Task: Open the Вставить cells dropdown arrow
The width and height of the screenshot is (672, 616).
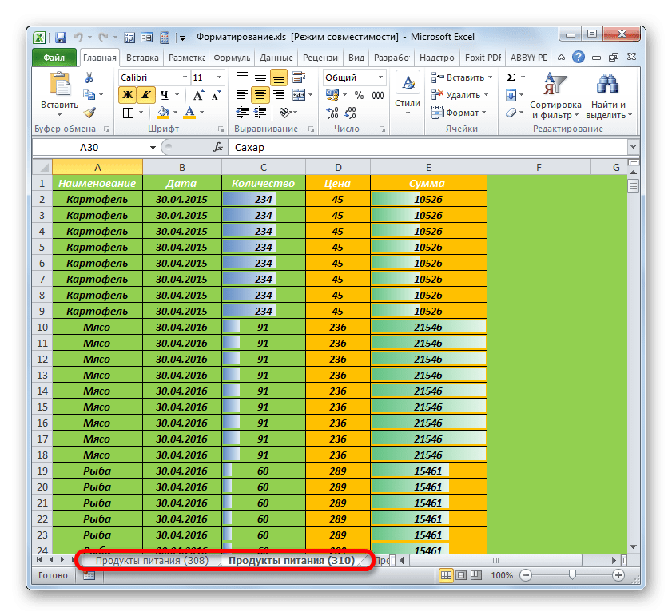Action: pyautogui.click(x=490, y=77)
